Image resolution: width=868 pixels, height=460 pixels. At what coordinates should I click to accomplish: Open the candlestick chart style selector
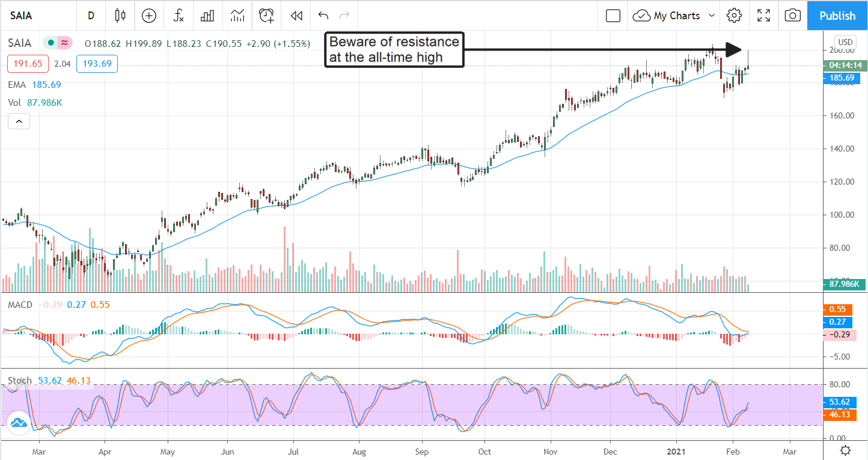click(x=120, y=16)
